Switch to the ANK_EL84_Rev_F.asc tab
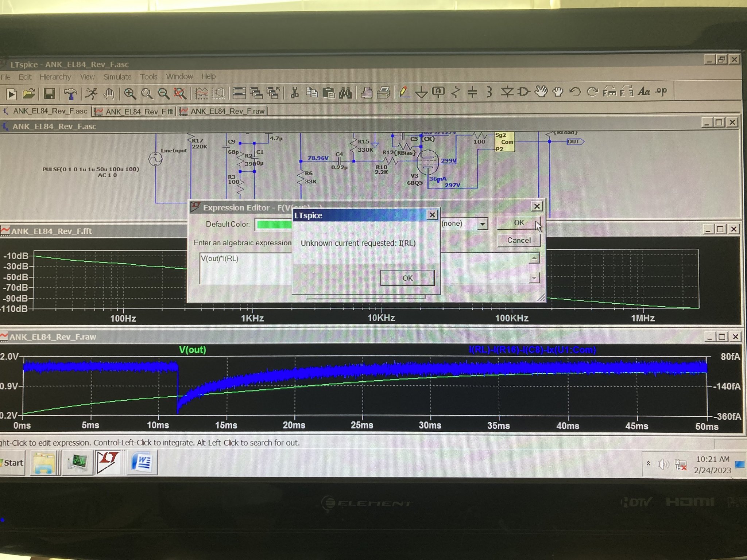Image resolution: width=747 pixels, height=560 pixels. click(x=46, y=111)
